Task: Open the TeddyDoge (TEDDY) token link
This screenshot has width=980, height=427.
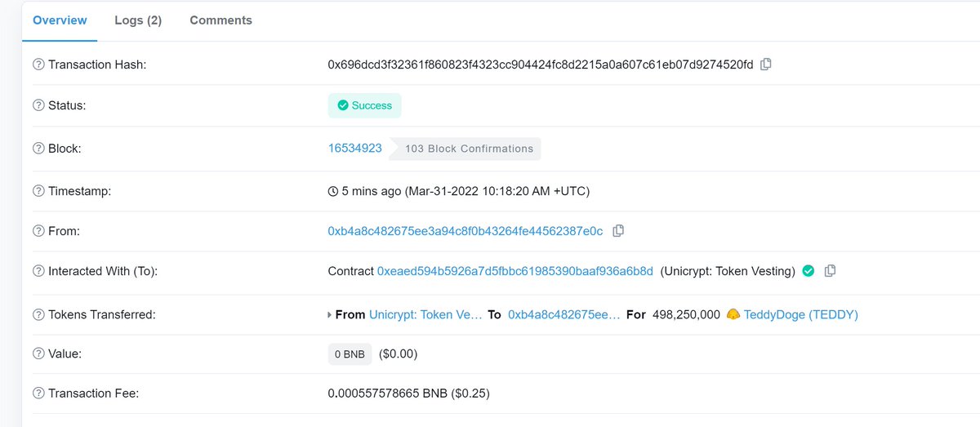Action: point(801,314)
